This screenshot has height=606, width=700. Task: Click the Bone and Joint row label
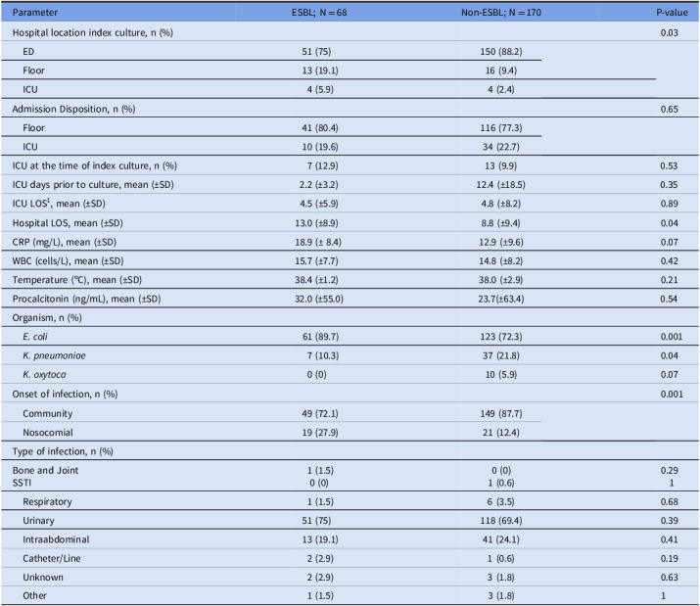(45, 470)
